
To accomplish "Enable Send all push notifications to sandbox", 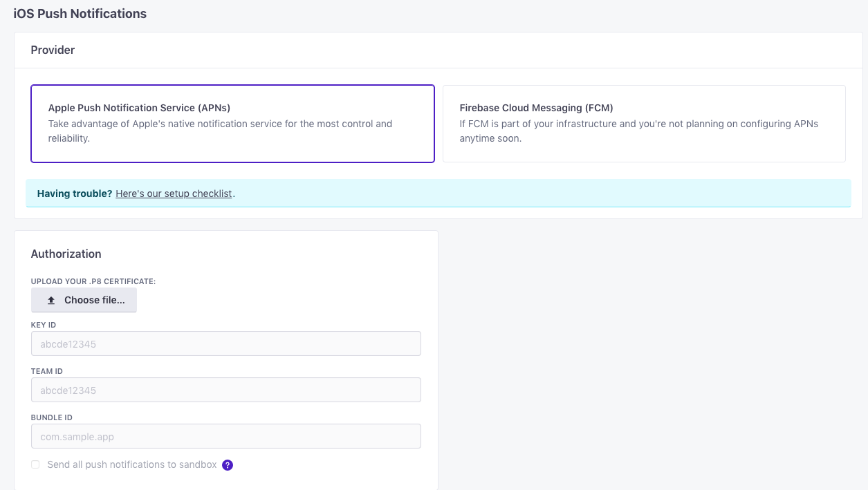I will pos(35,464).
